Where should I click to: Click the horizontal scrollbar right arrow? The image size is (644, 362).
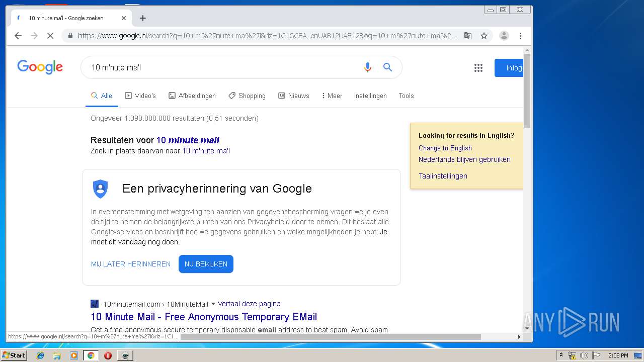click(520, 336)
